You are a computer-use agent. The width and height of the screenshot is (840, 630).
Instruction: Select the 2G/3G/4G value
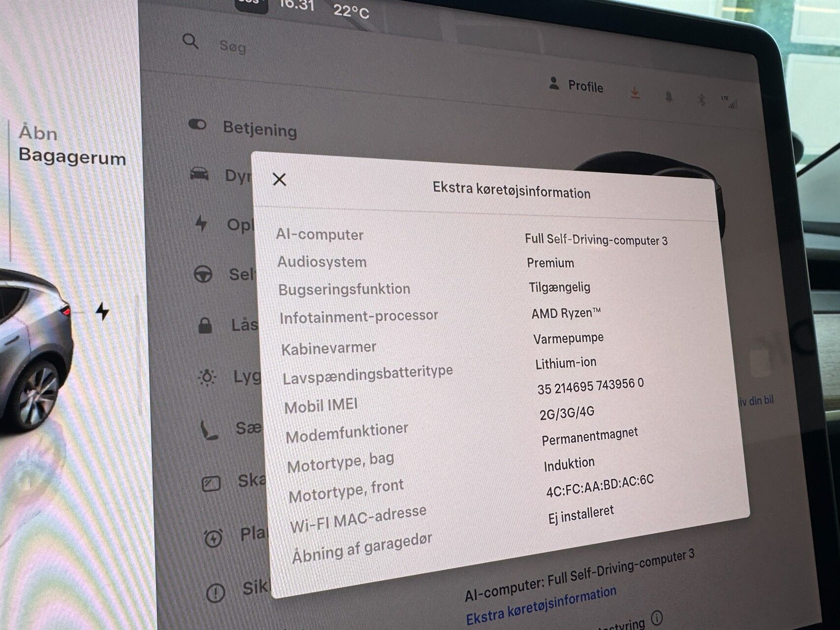(567, 413)
